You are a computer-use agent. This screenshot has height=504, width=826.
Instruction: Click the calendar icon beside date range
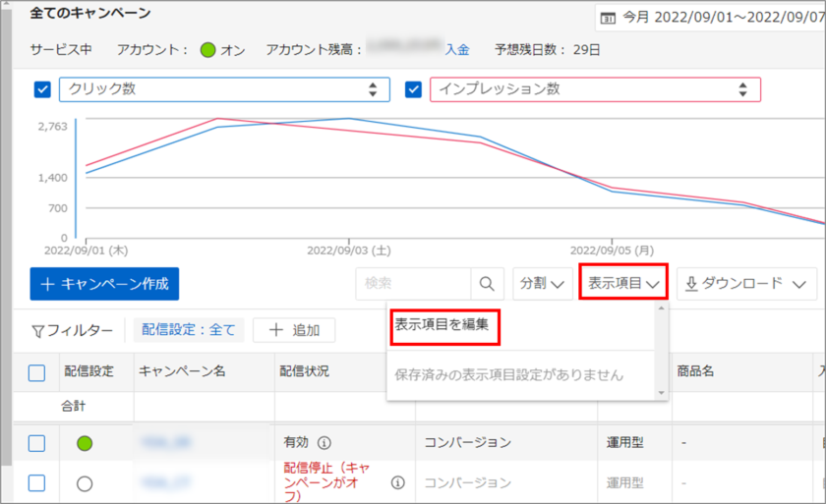(x=608, y=18)
